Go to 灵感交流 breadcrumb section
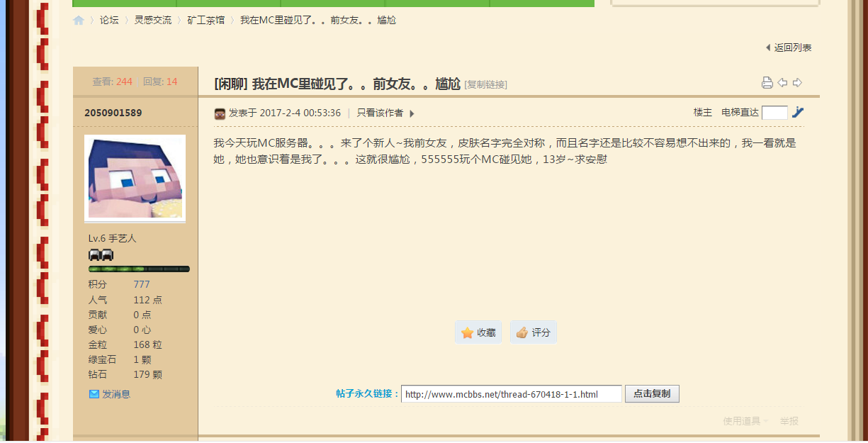868x443 pixels. [153, 21]
